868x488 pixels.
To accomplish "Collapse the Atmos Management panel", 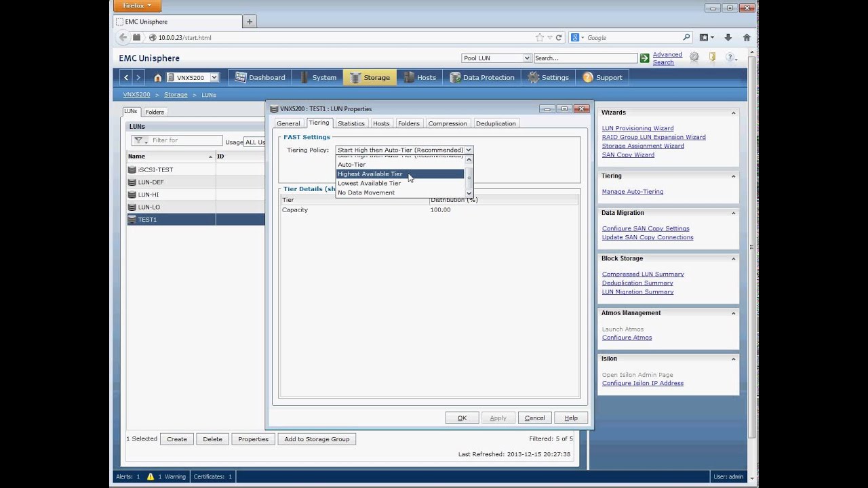I will (x=733, y=313).
